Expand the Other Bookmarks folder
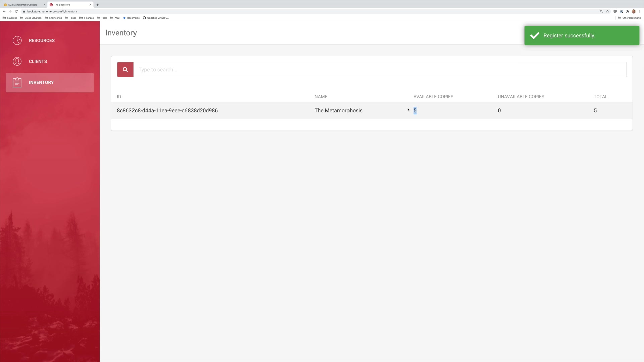Viewport: 644px width, 362px height. [629, 18]
